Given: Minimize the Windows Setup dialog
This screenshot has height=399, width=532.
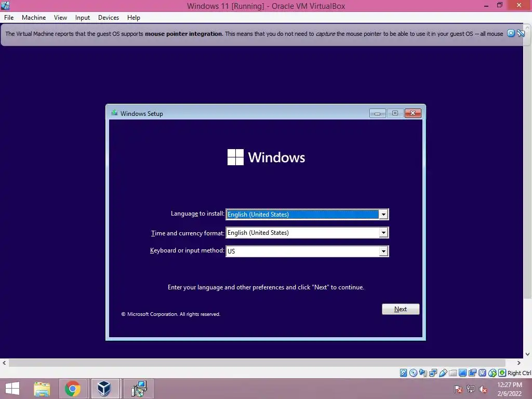Looking at the screenshot, I should tap(377, 113).
